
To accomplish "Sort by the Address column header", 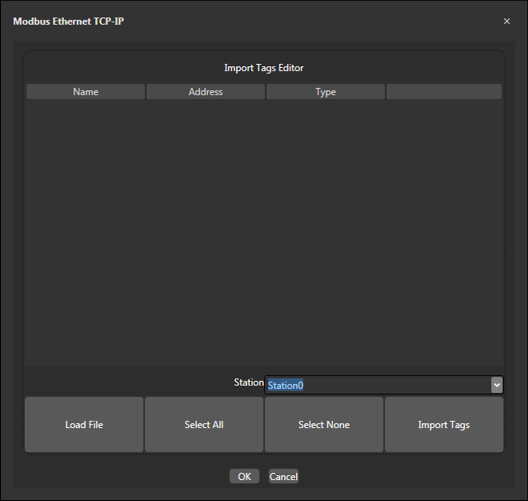I will click(205, 92).
